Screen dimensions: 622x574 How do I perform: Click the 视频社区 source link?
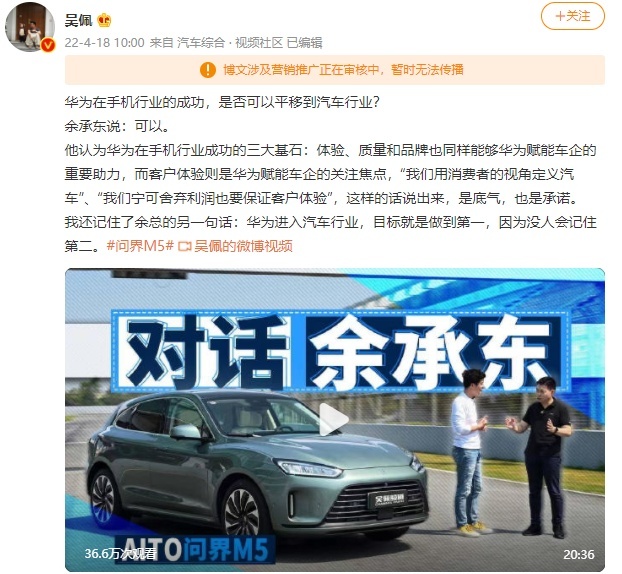coord(259,42)
